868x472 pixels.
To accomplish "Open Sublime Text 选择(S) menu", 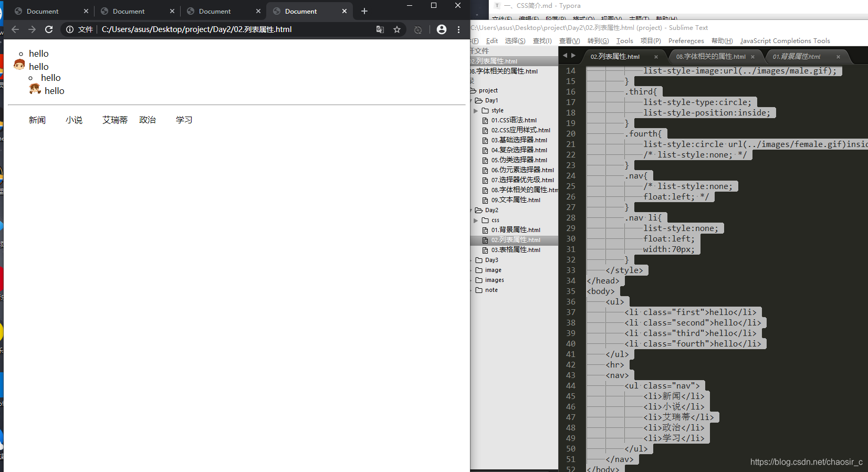I will [515, 41].
